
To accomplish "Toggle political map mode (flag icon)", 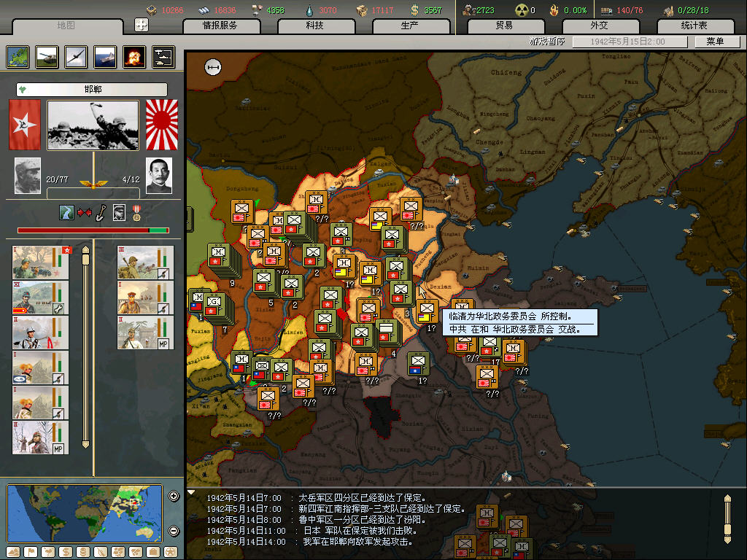I will 31,552.
